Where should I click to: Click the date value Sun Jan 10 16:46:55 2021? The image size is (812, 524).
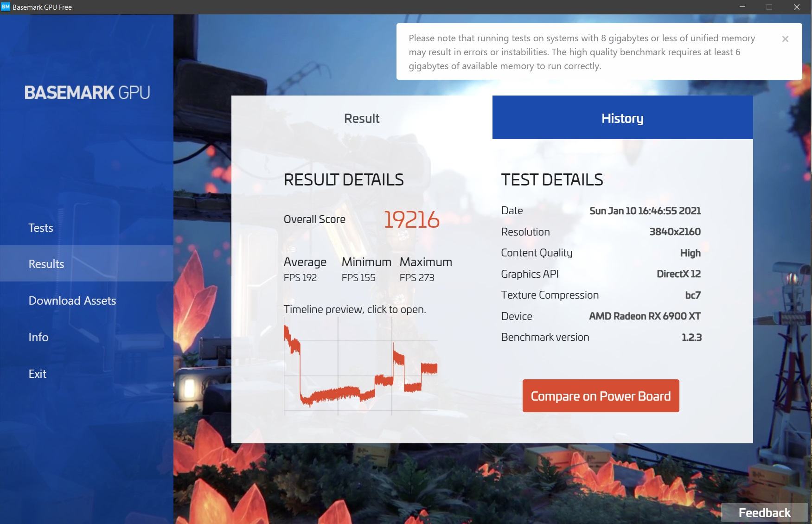pyautogui.click(x=645, y=211)
